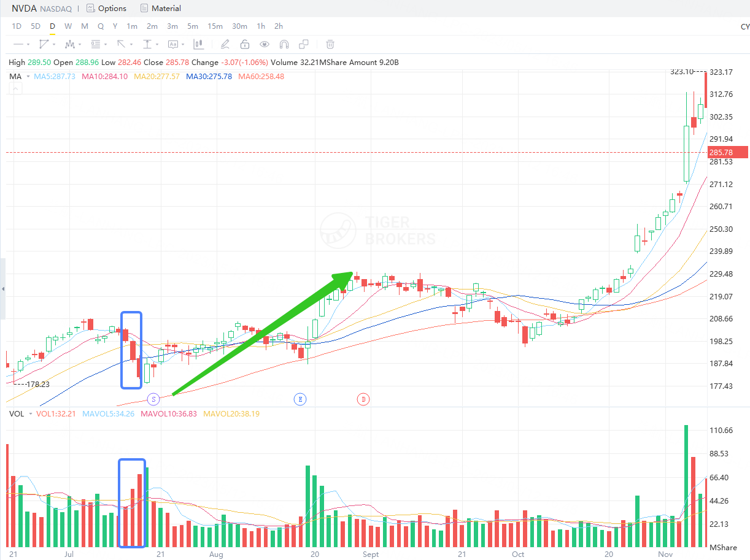Switch to the M monthly timeframe
750x560 pixels.
(x=85, y=26)
